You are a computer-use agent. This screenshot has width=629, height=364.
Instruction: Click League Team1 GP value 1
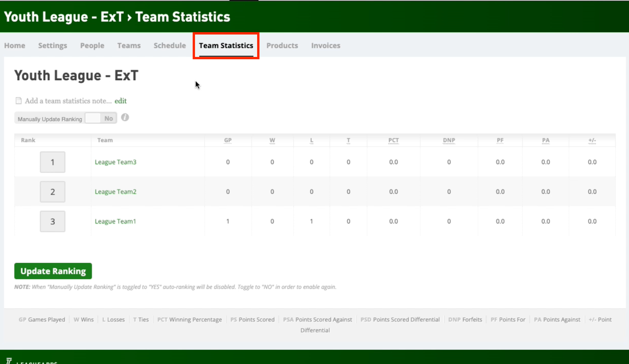pos(228,221)
